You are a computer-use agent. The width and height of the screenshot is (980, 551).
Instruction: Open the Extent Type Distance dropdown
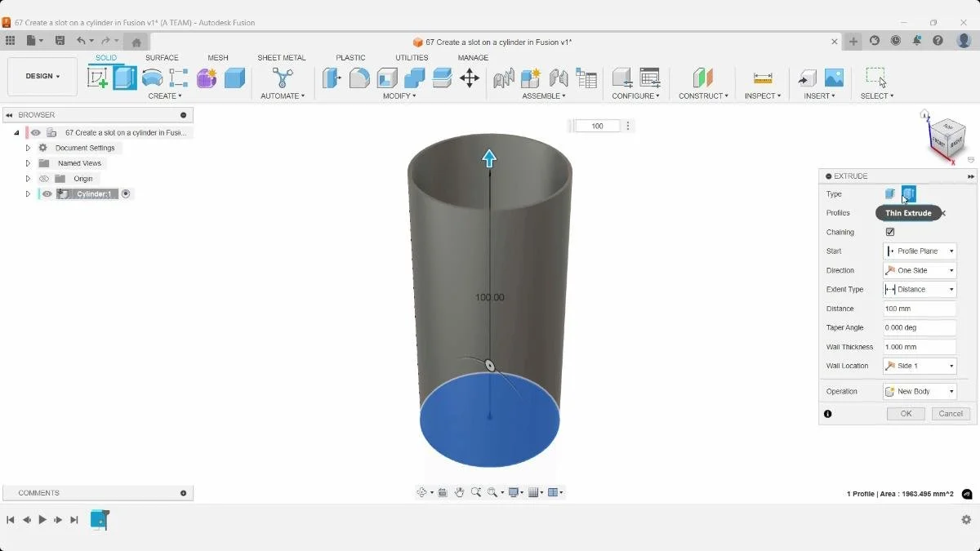[x=920, y=290]
